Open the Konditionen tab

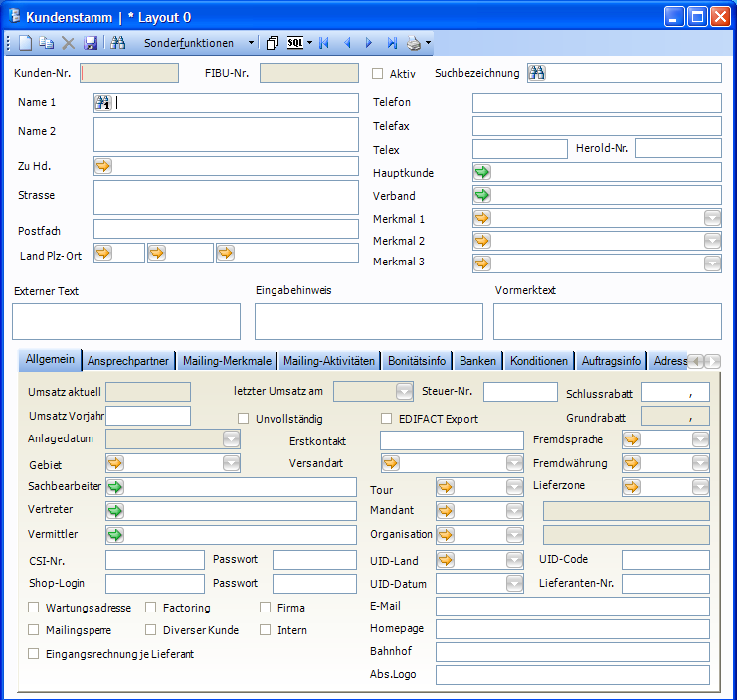[539, 361]
